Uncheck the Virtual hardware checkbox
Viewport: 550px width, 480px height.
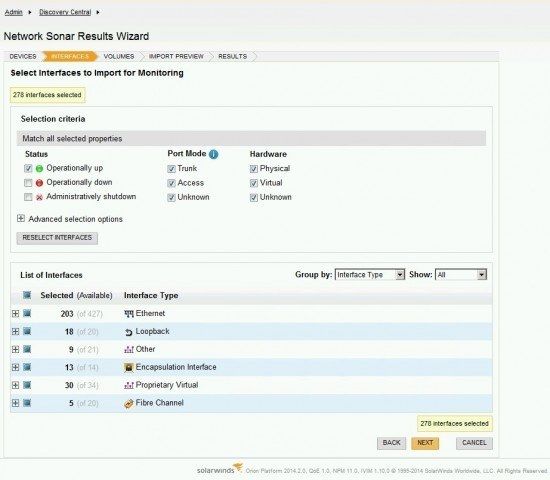254,183
